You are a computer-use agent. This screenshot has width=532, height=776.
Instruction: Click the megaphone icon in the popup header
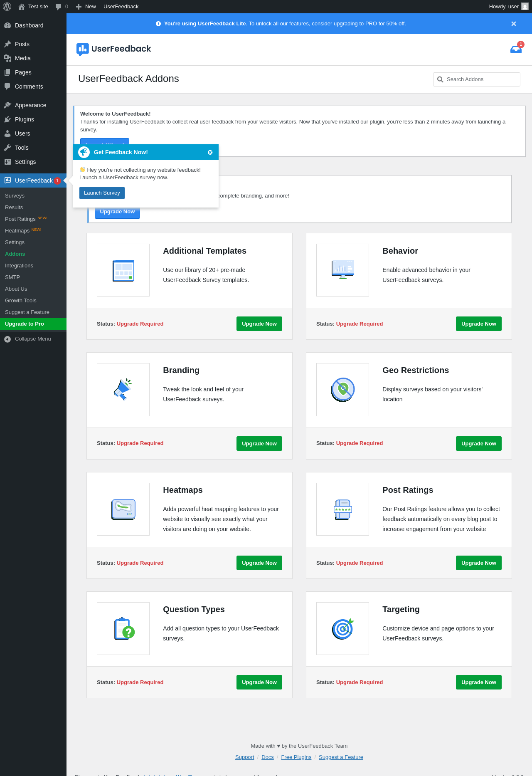[84, 152]
